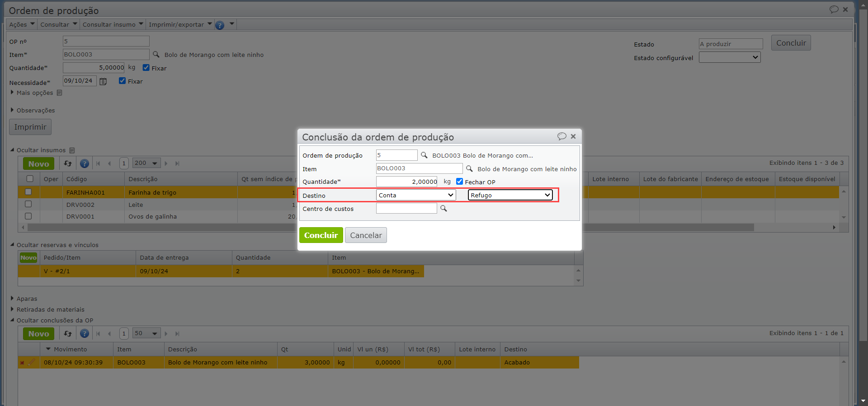Open the Estado configurável dropdown
The image size is (868, 406).
click(x=730, y=57)
